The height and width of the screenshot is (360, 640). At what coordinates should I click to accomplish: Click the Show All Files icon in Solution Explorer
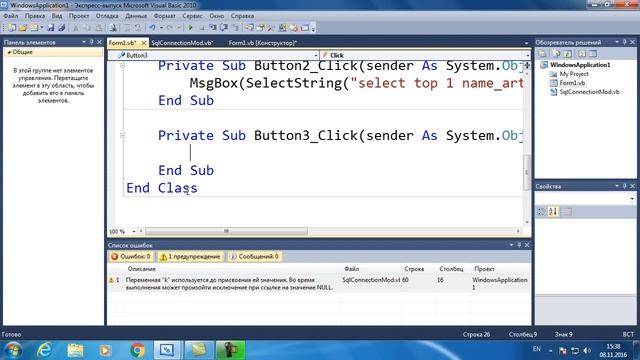(556, 53)
